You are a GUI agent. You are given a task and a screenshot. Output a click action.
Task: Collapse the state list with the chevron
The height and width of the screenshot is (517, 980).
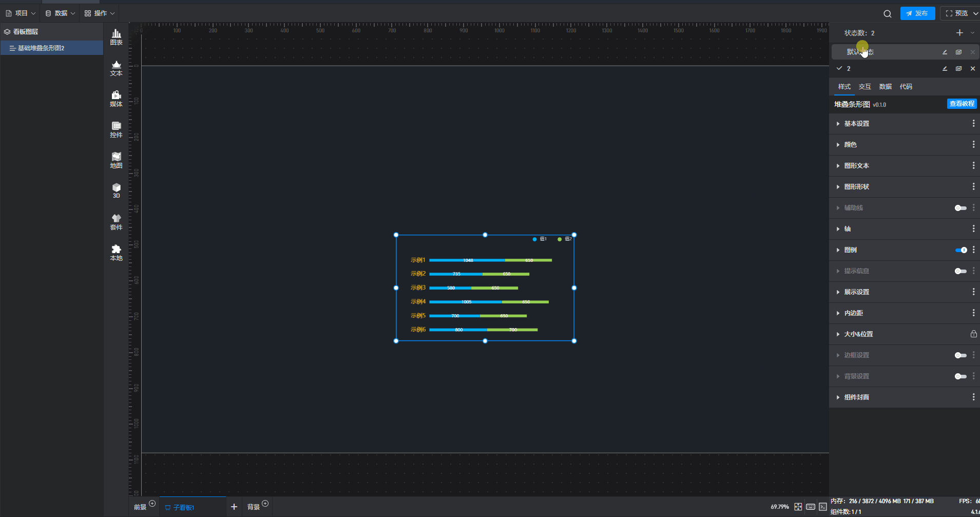(972, 33)
